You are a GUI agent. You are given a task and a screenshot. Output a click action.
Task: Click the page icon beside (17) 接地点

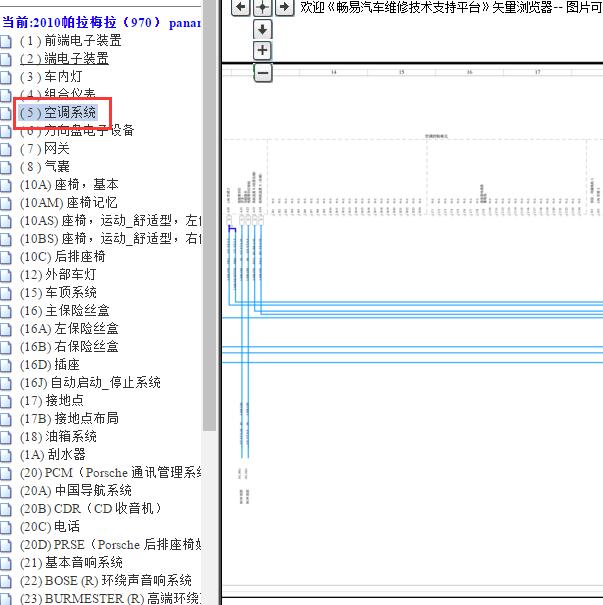point(5,401)
